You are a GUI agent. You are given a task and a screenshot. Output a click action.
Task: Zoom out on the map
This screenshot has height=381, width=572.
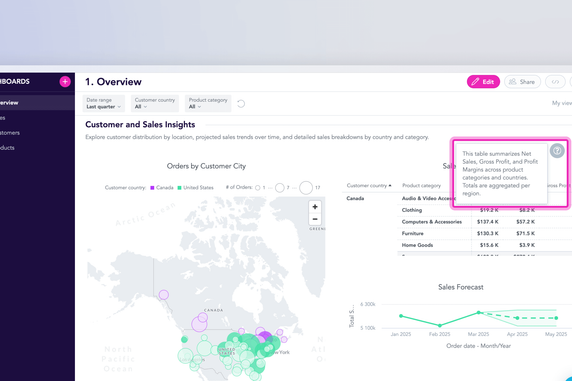pyautogui.click(x=315, y=219)
